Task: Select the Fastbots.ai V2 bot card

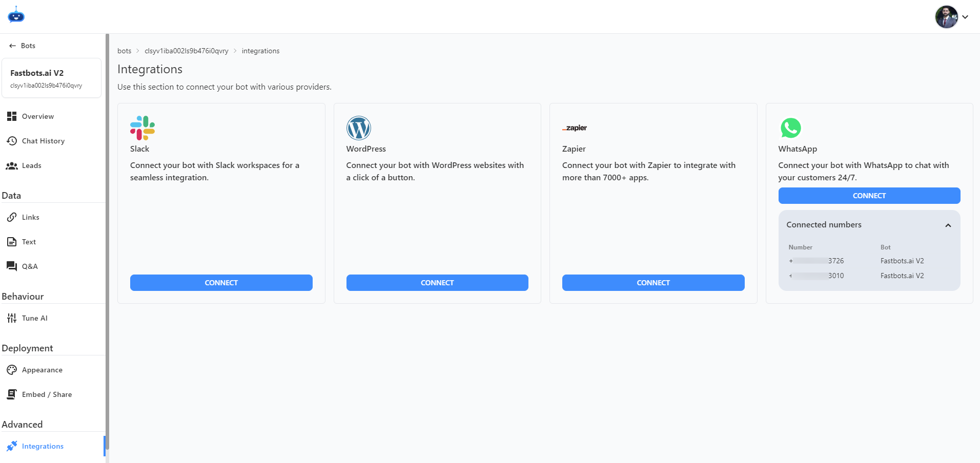Action: point(52,78)
